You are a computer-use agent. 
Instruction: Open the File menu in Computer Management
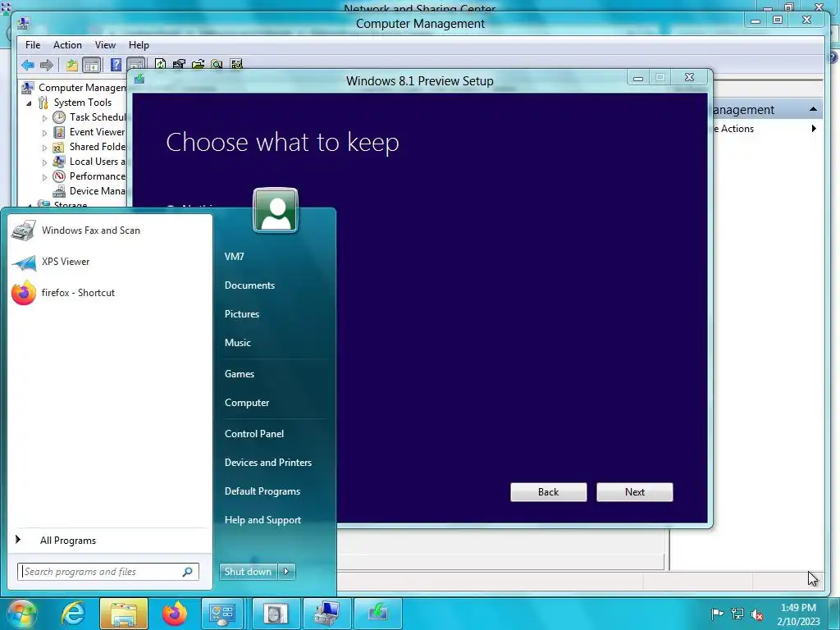coord(33,45)
